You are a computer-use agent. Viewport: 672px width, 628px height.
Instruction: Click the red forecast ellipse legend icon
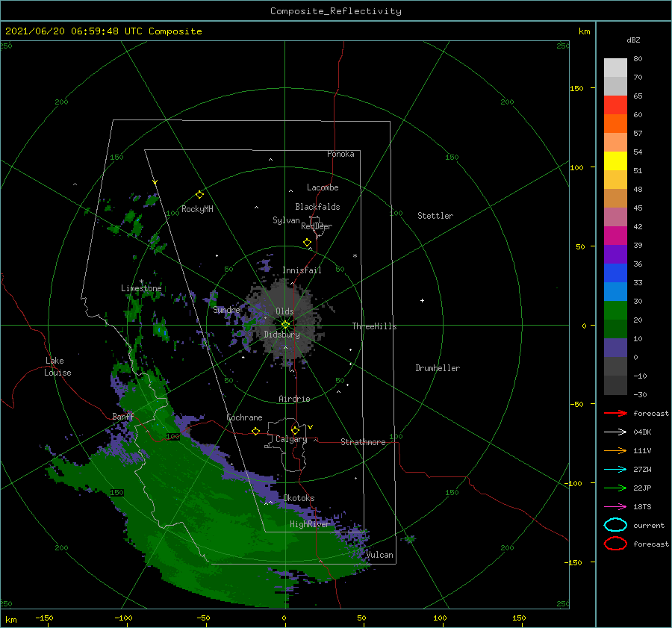(615, 544)
